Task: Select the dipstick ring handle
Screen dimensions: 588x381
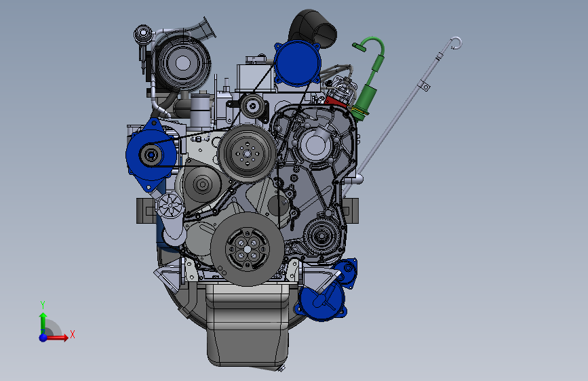Action: coord(456,43)
